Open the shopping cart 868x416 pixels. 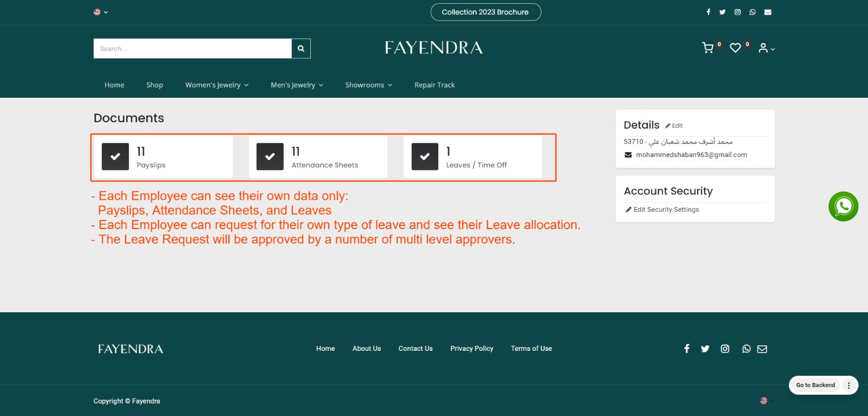click(707, 48)
